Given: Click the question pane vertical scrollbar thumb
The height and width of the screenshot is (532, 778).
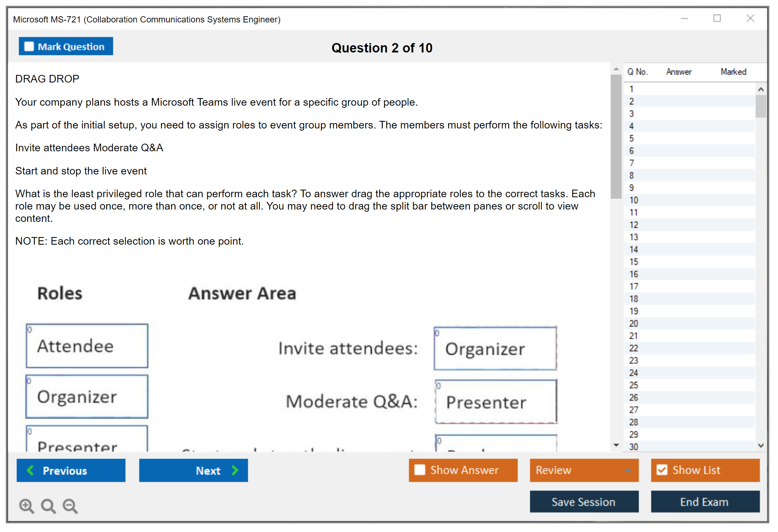Looking at the screenshot, I should (x=616, y=136).
